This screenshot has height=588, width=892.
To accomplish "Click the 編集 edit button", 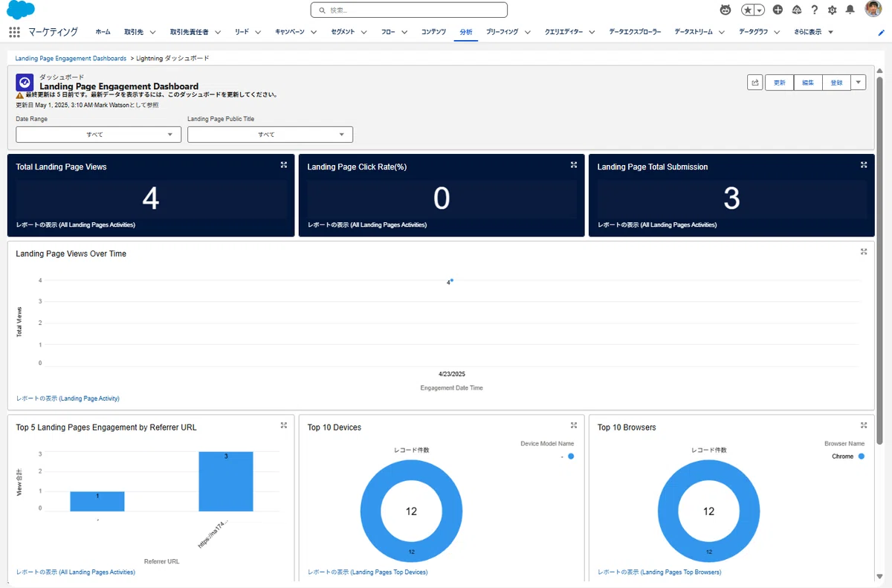I will pos(808,83).
